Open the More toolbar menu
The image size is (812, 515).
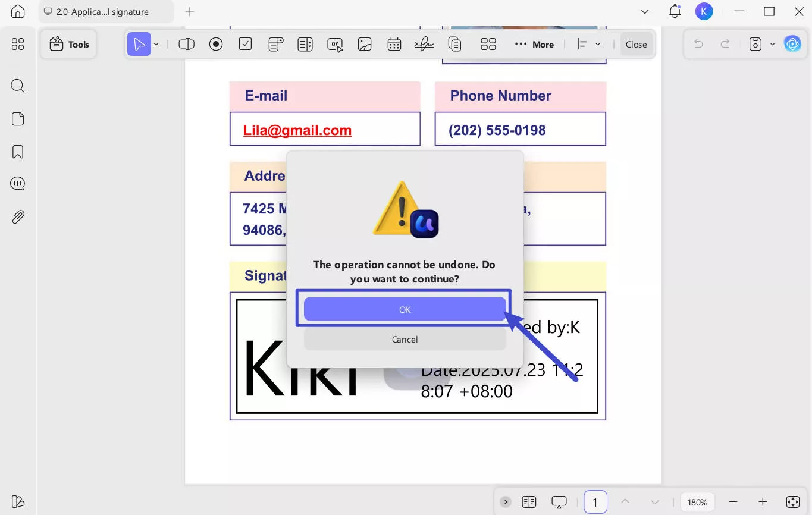click(x=534, y=43)
